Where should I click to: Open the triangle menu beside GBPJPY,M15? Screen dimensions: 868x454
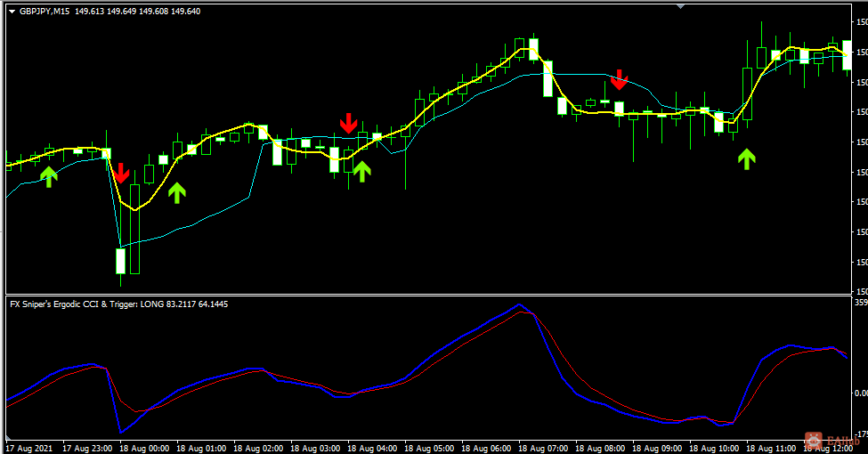pos(12,12)
